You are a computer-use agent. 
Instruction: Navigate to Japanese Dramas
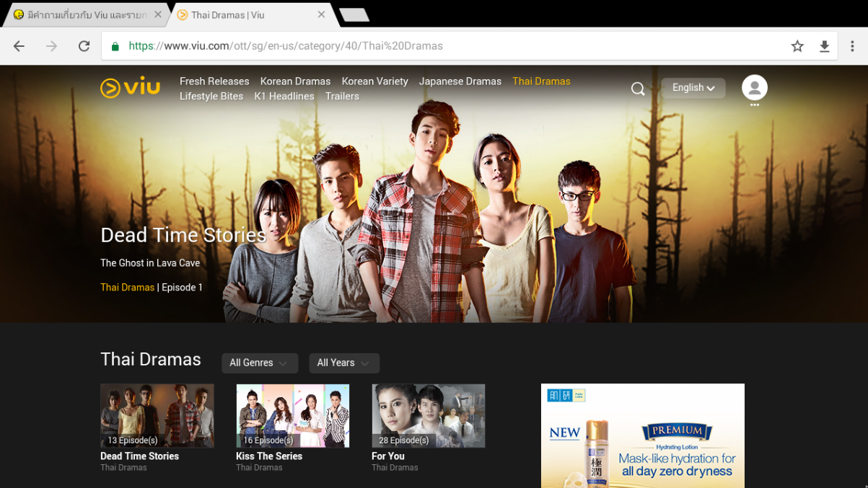[x=460, y=81]
